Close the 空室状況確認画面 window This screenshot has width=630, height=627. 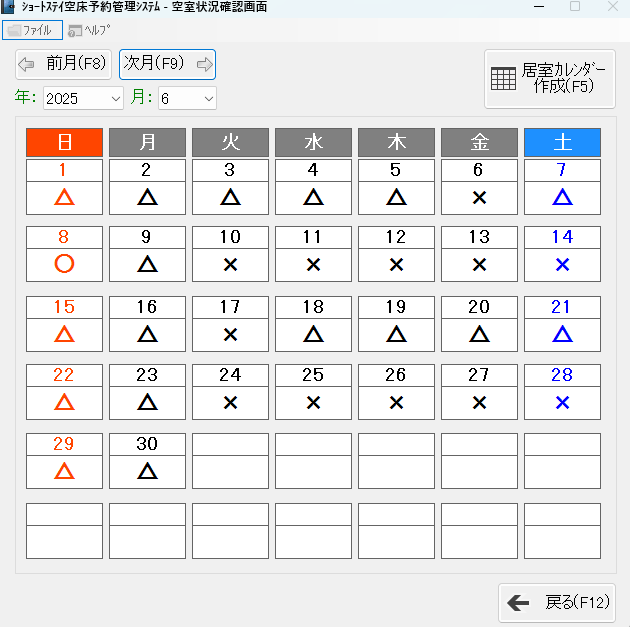(x=613, y=6)
